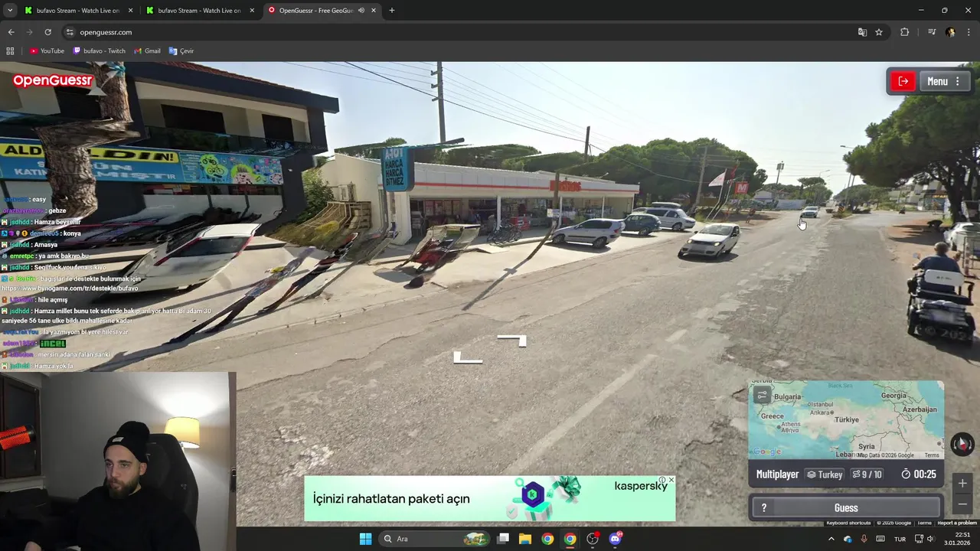Click Ankara on the mini map

pos(822,412)
